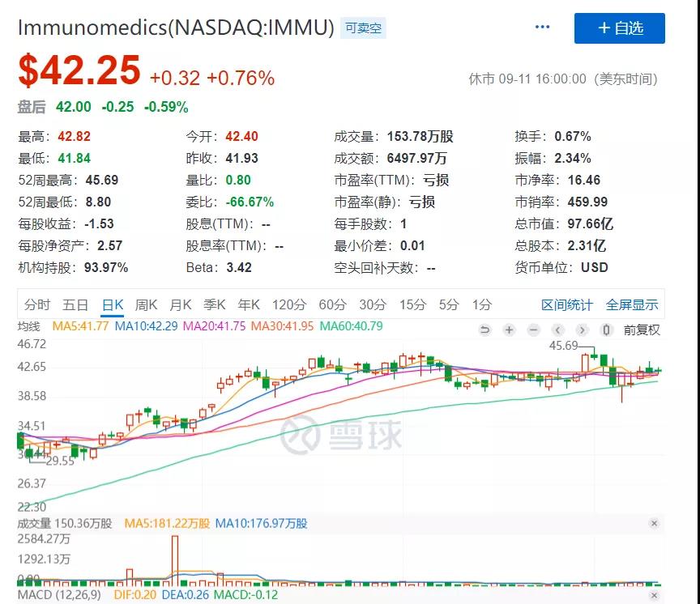Click the volume MA5:181.22万股 label
Image resolution: width=700 pixels, height=604 pixels.
167,523
